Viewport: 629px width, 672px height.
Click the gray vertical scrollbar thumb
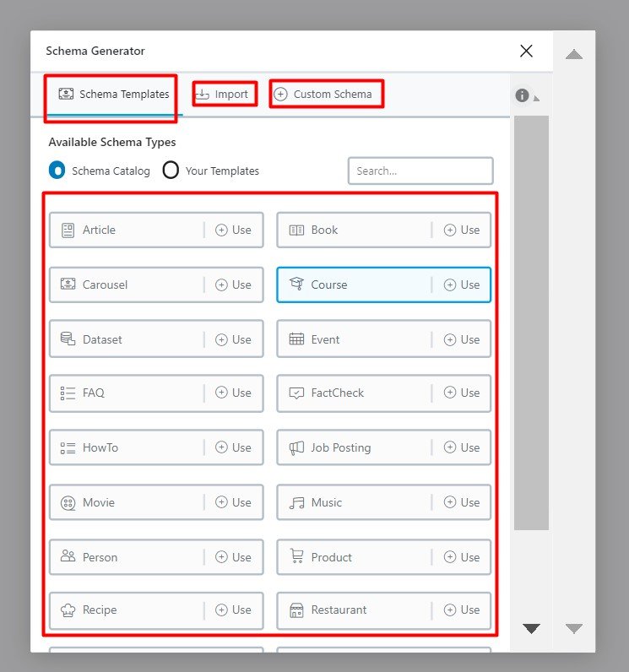click(531, 321)
